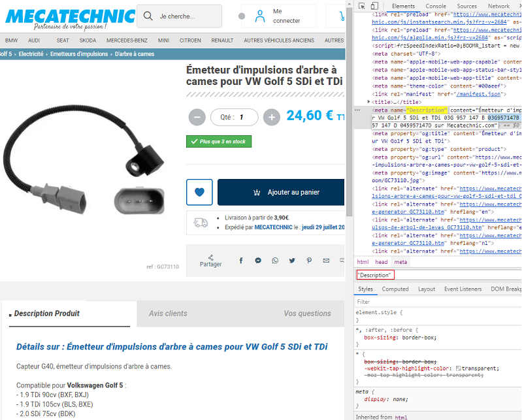Share product on Pinterest
The image size is (522, 420).
coord(309,261)
